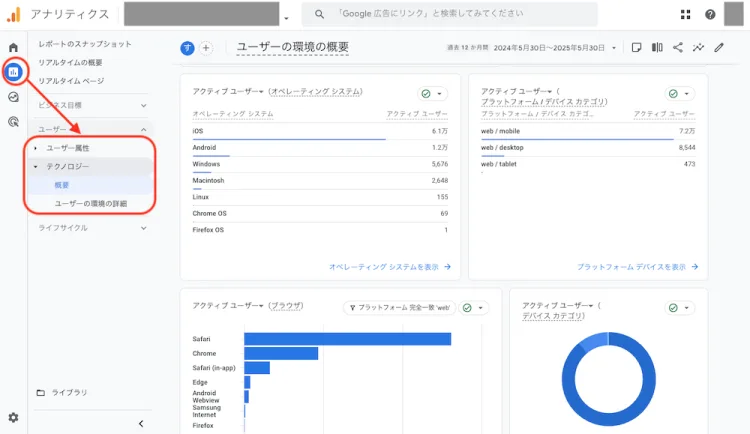Screen dimensions: 750x434
Task: Click オペレーティング システムを表示 link
Action: click(x=384, y=267)
